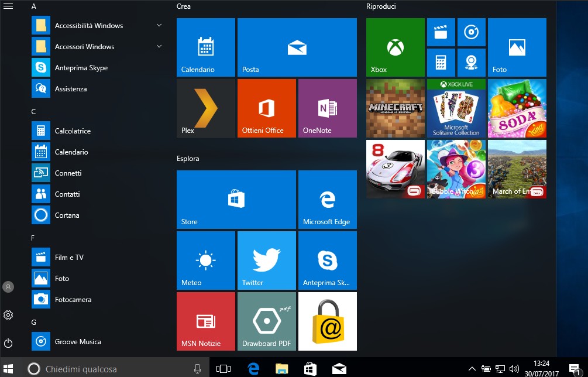588x377 pixels.
Task: Click the volume speaker tray icon
Action: [x=514, y=369]
